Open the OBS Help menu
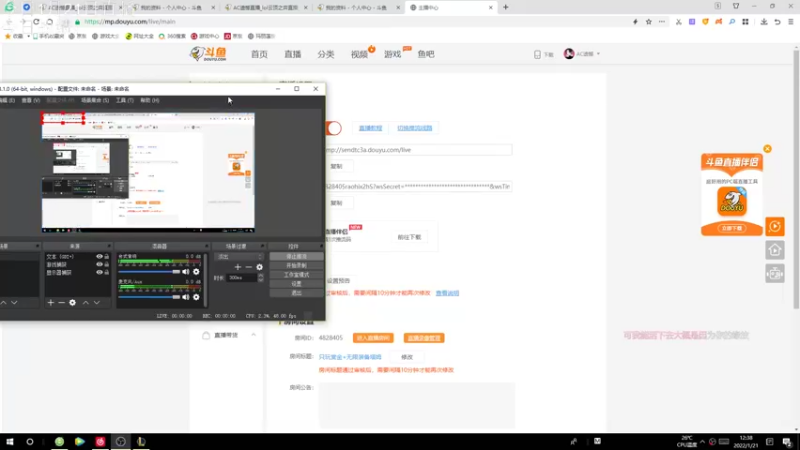 pos(149,101)
